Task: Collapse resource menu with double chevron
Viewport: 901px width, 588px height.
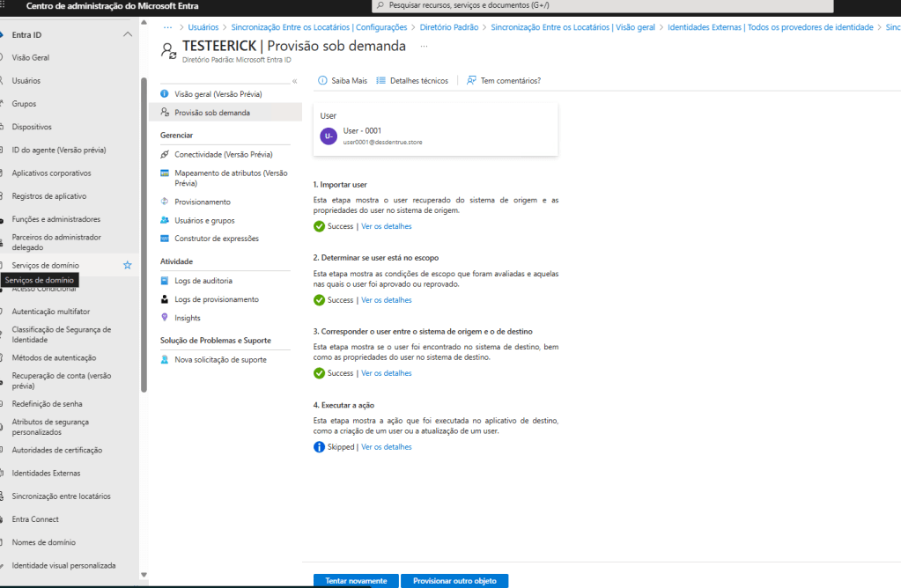Action: tap(295, 81)
